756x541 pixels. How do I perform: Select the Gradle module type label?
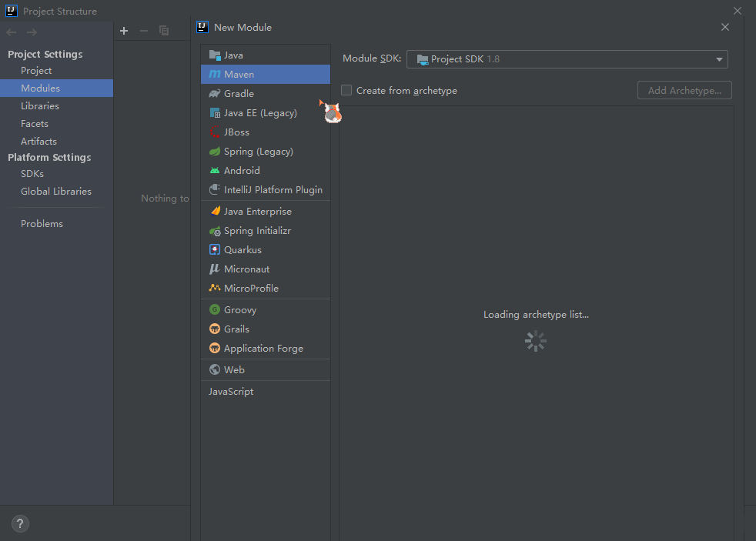(239, 93)
